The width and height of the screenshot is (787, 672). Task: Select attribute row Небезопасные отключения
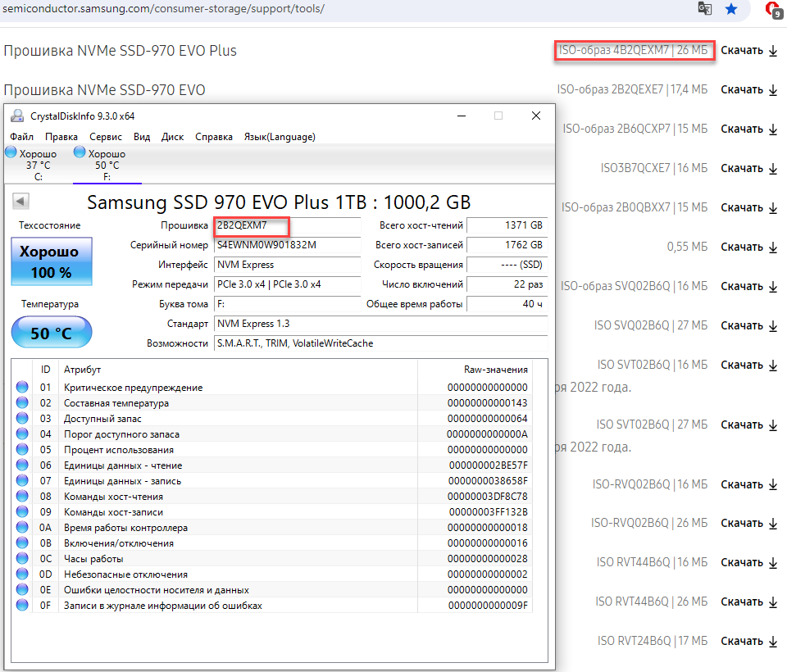[x=271, y=574]
